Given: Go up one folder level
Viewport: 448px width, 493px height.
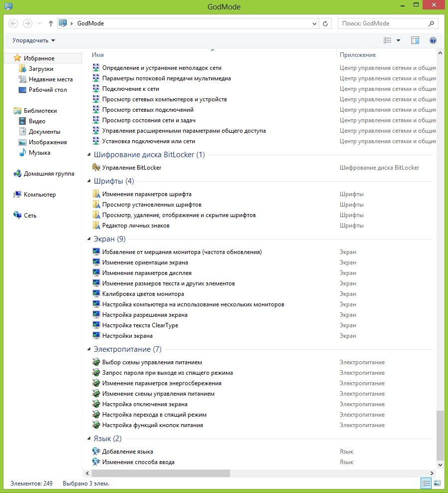Looking at the screenshot, I should [x=50, y=23].
